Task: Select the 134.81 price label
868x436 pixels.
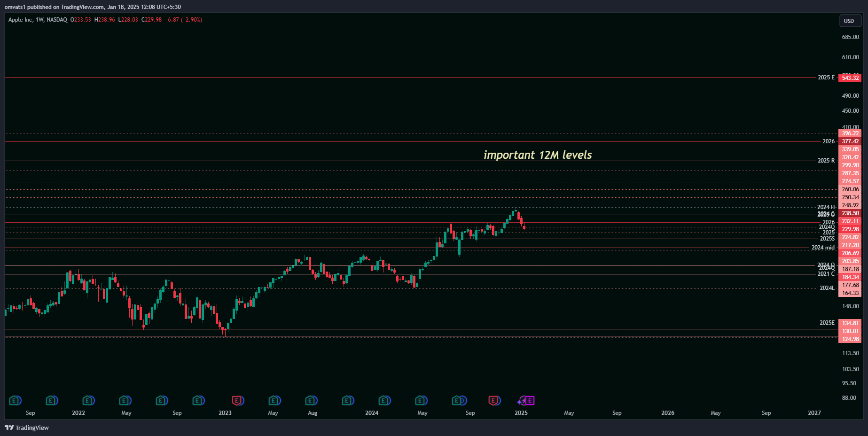Action: [850, 323]
